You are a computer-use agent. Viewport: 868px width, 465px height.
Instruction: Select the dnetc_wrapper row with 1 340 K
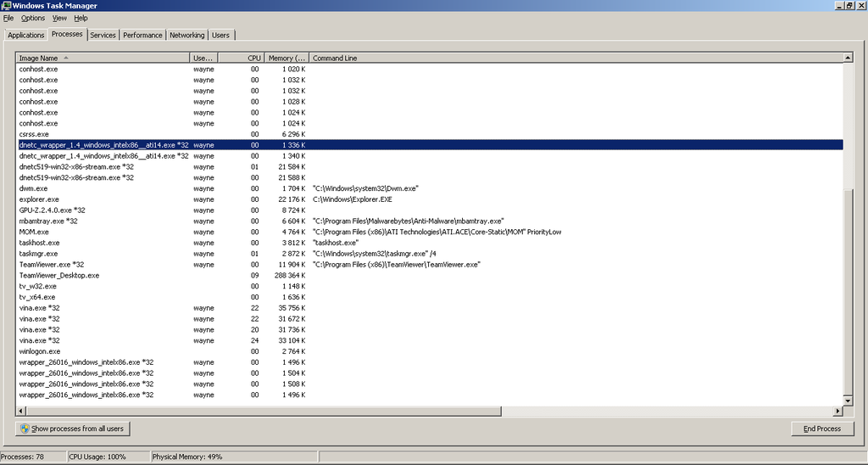coord(430,156)
